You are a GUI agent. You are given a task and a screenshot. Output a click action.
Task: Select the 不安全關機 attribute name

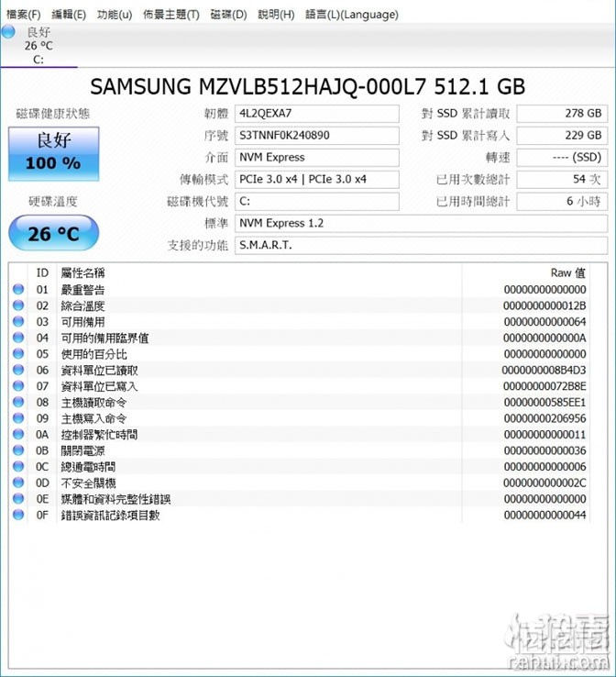pyautogui.click(x=88, y=483)
